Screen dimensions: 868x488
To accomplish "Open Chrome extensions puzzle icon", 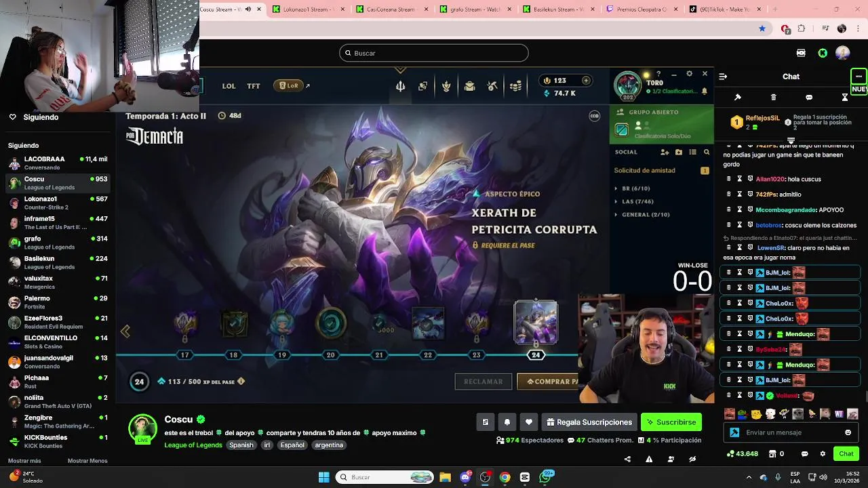I will (802, 28).
